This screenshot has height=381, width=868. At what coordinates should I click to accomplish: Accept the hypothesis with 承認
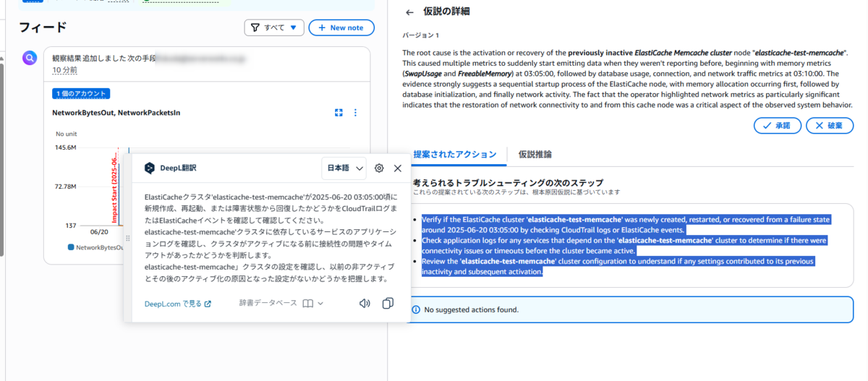tap(777, 125)
